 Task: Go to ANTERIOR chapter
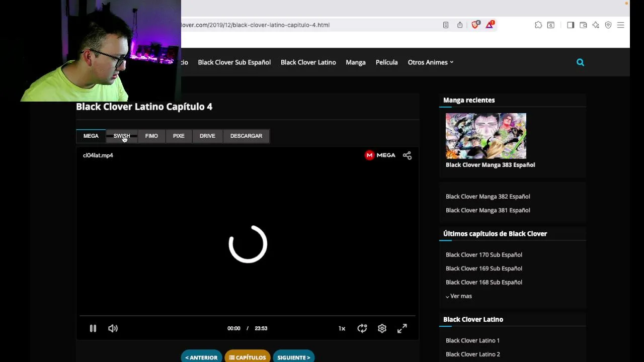tap(201, 357)
